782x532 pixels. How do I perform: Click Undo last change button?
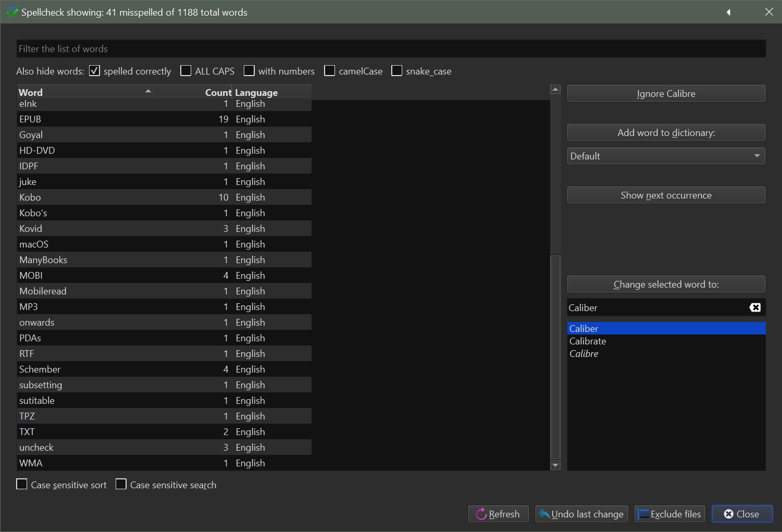[581, 514]
